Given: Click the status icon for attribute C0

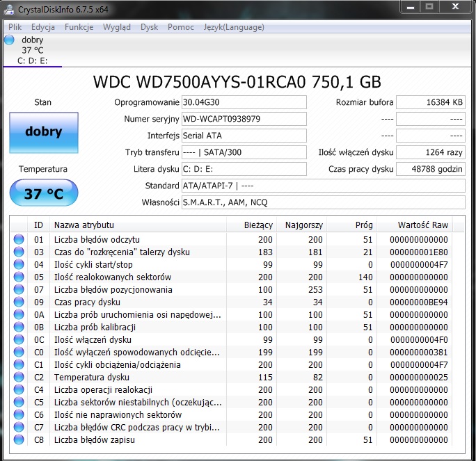Looking at the screenshot, I should tap(19, 352).
